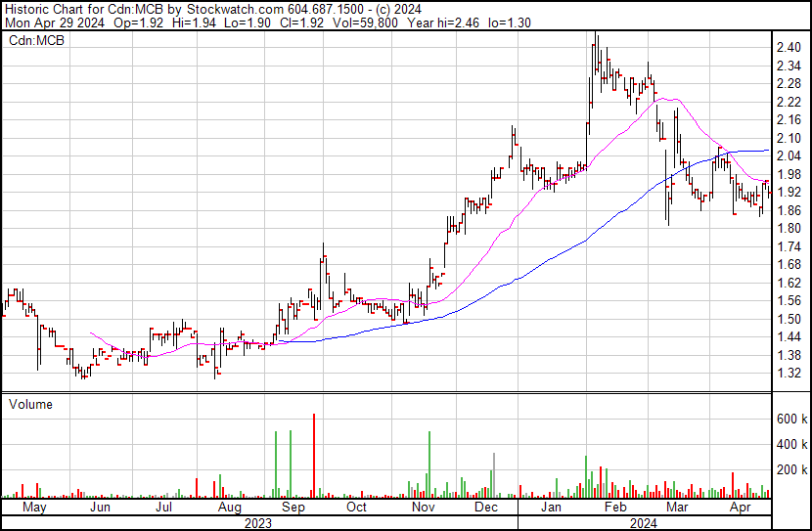Click the Stockwatch.com text in chart title
Image resolution: width=812 pixels, height=531 pixels.
(235, 10)
